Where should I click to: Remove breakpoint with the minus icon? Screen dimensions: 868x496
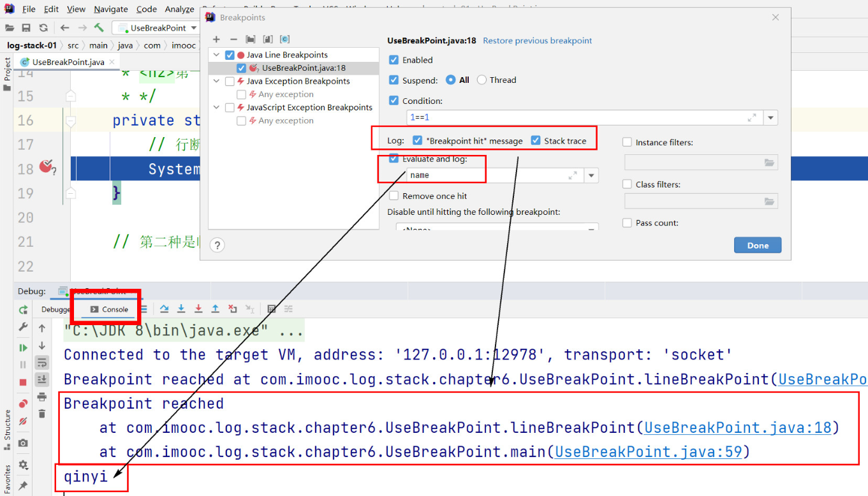(x=233, y=40)
